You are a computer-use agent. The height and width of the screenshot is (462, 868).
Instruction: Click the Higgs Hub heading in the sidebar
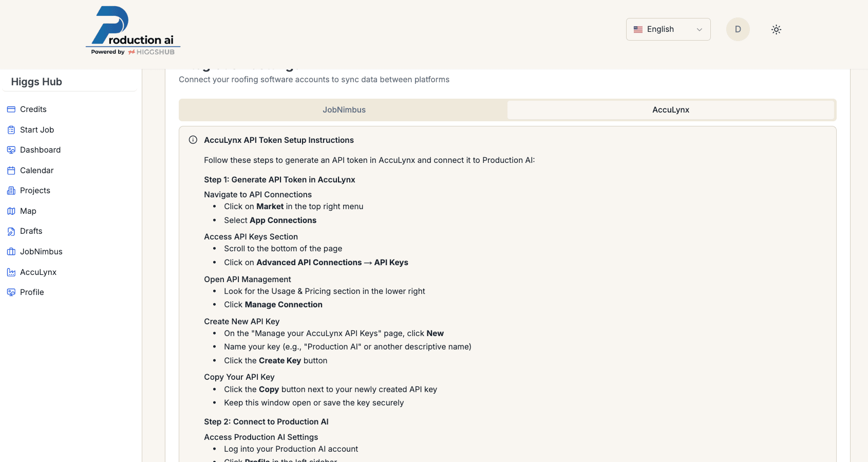(36, 82)
